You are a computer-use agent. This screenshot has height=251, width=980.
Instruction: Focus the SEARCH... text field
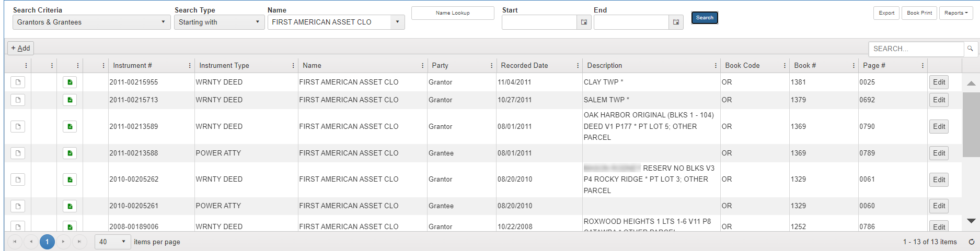coord(916,49)
